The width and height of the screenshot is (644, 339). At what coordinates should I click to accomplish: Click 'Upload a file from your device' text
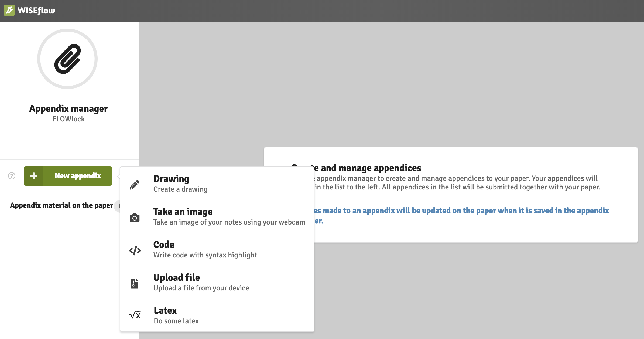(201, 288)
